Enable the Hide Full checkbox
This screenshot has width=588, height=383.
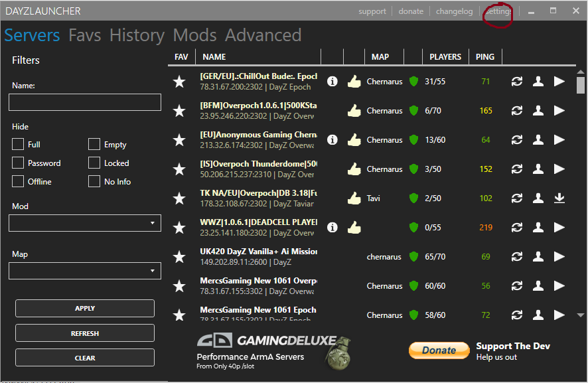pyautogui.click(x=18, y=145)
